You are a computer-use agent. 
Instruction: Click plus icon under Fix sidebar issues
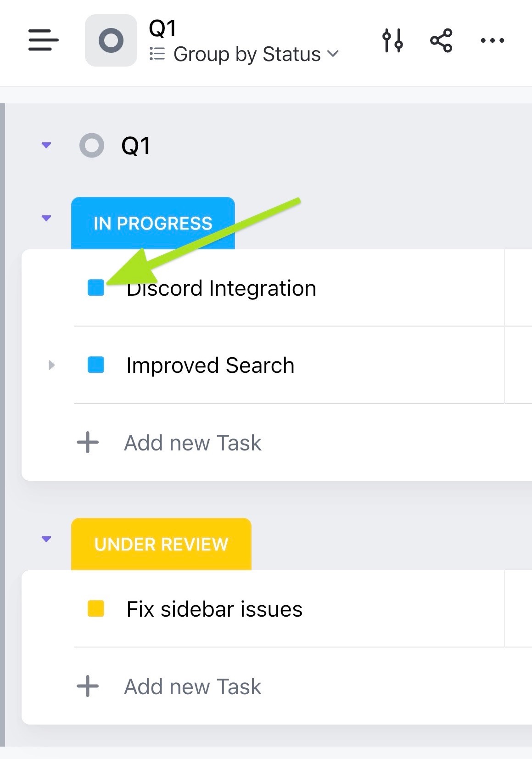point(88,686)
